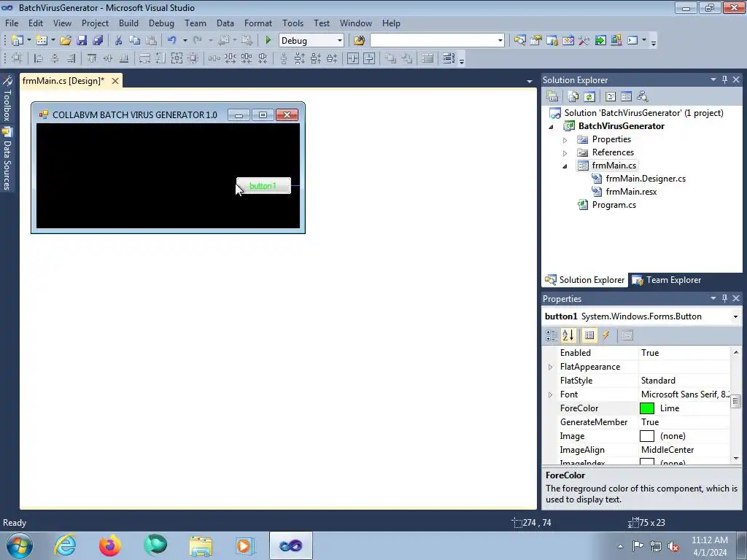
Task: Click the FlatStyle value Standard
Action: [x=658, y=381]
